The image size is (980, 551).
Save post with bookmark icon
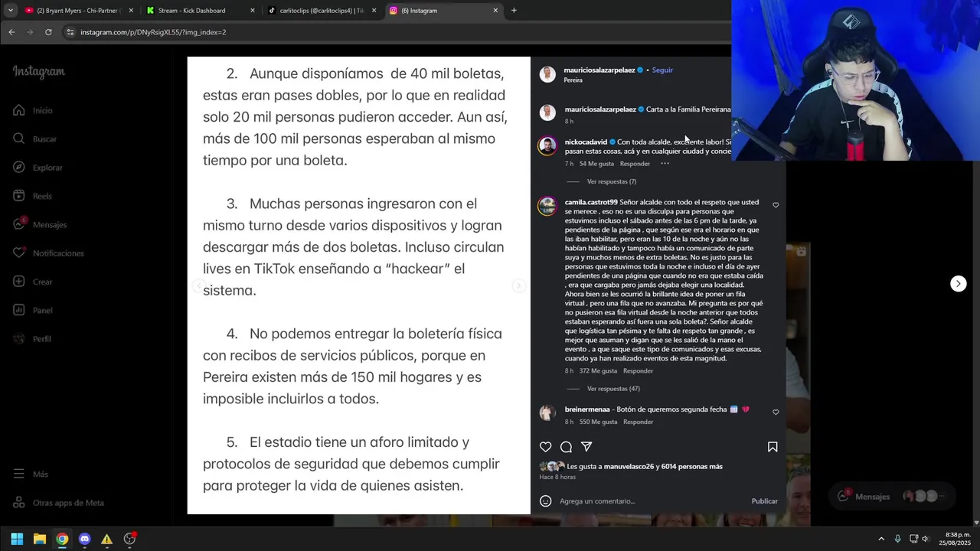point(773,447)
